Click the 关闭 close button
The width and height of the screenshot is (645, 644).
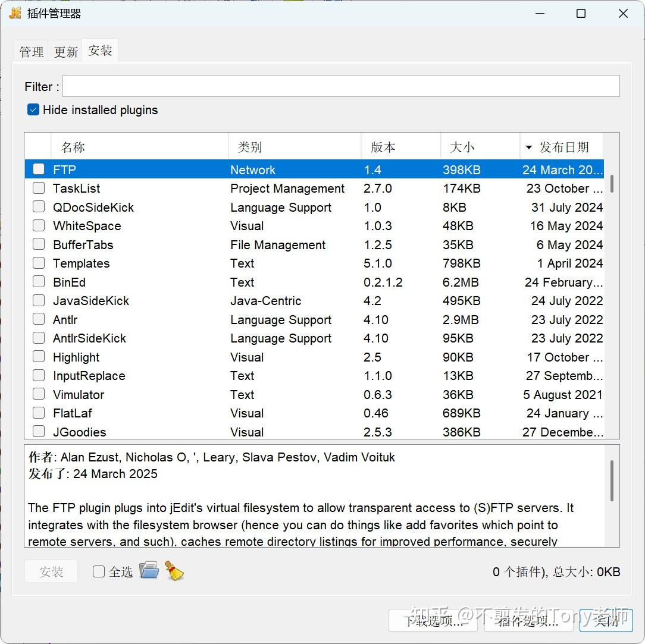(606, 621)
